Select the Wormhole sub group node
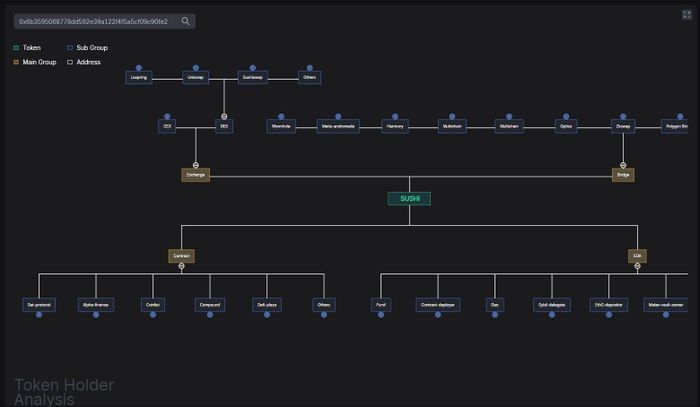This screenshot has width=700, height=407. pos(281,126)
